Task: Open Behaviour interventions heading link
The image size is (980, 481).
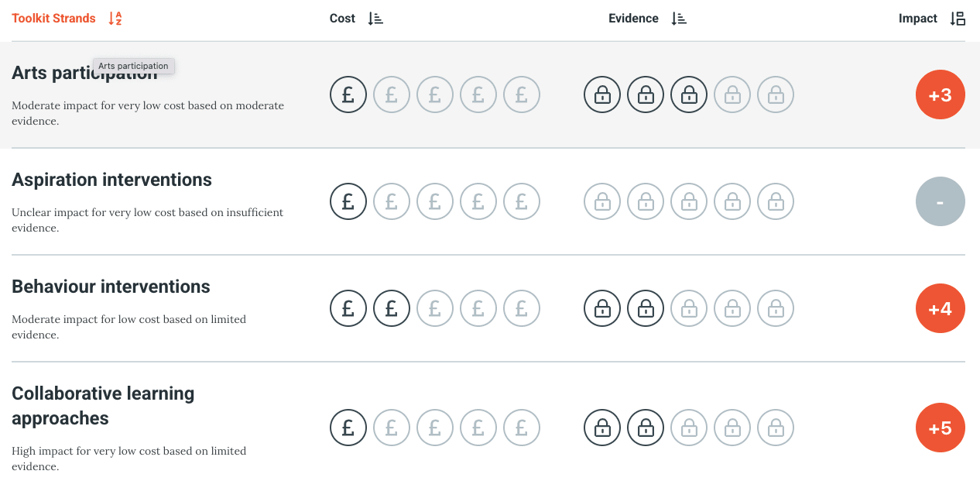Action: click(111, 287)
